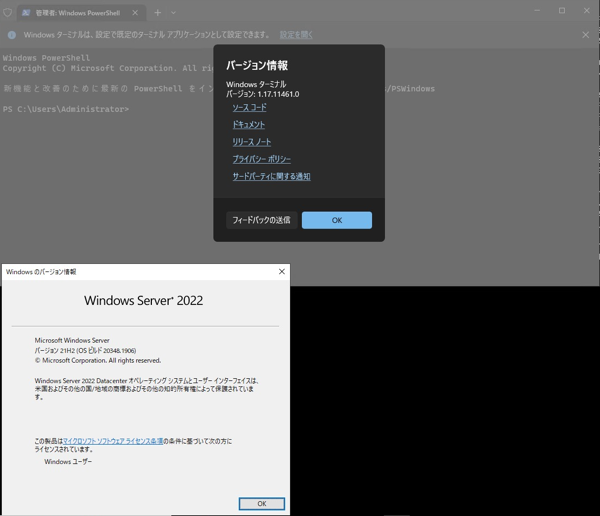Open the Microsoft software license terms link
600x516 pixels.
coord(113,441)
